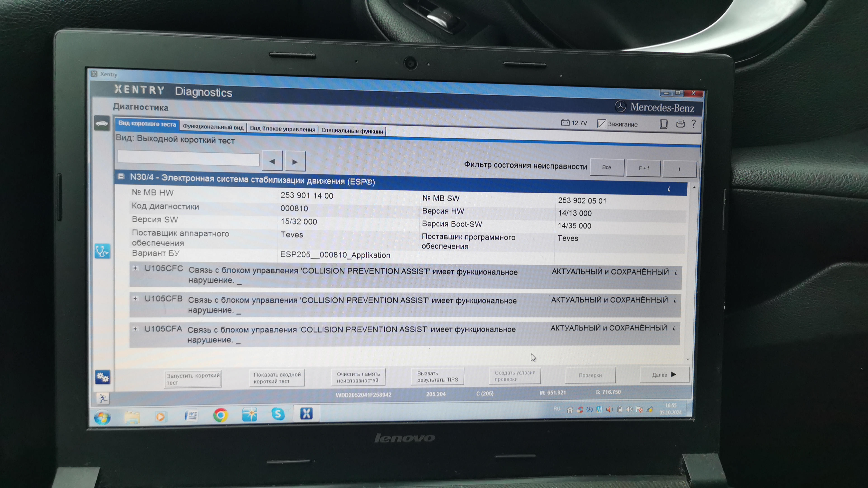Screen dimensions: 868x488
Task: Open the help question mark icon
Action: [693, 124]
